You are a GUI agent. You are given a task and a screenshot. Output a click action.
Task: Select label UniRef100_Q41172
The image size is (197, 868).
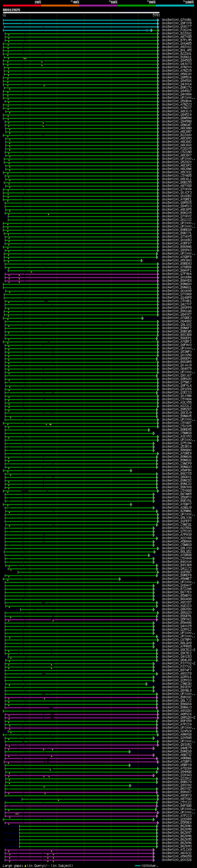[x=176, y=569]
